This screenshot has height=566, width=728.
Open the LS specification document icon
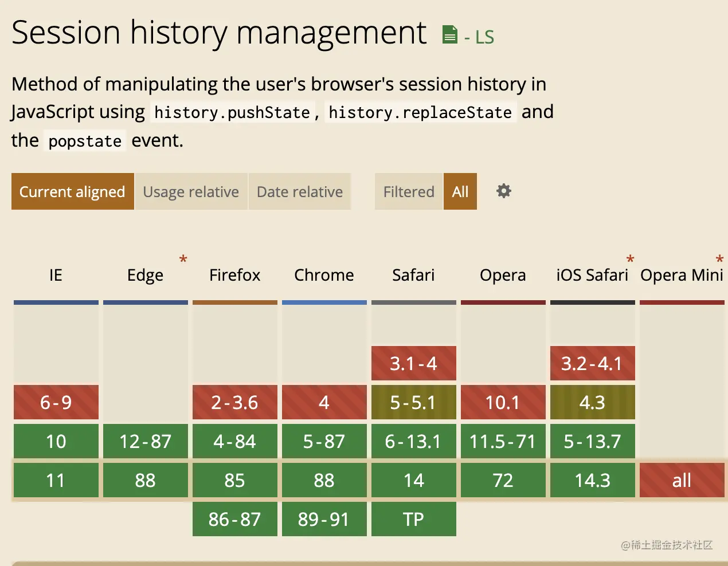click(450, 35)
